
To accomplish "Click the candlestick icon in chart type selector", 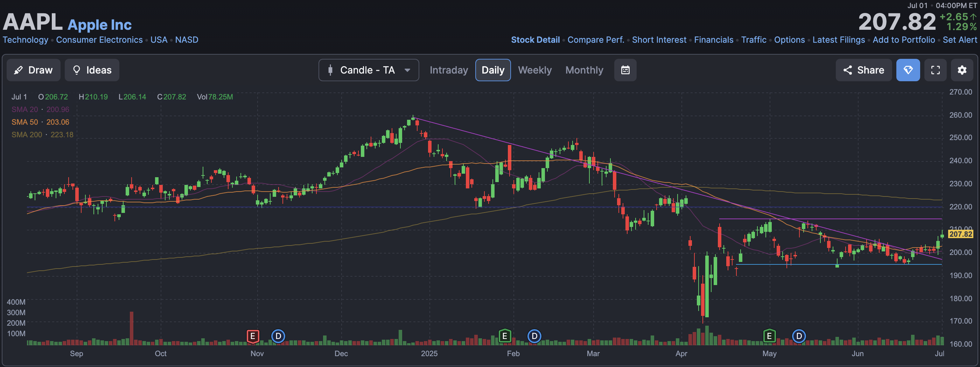I will pyautogui.click(x=330, y=70).
